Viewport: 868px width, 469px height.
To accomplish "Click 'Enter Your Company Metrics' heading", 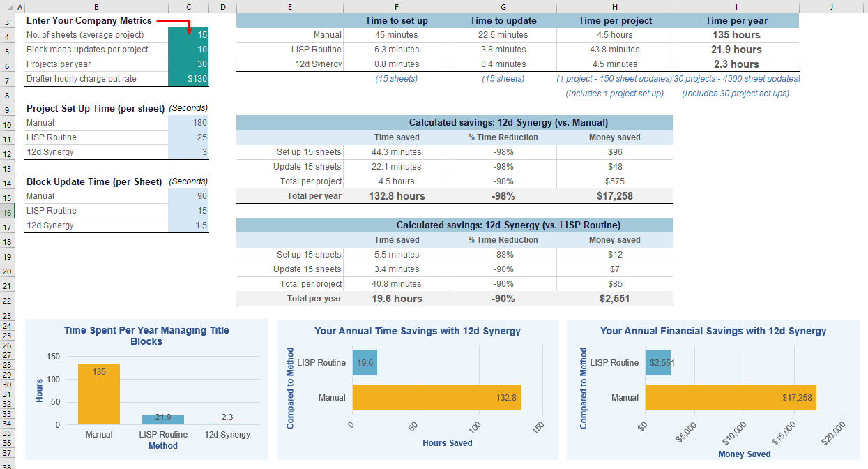I will point(89,21).
